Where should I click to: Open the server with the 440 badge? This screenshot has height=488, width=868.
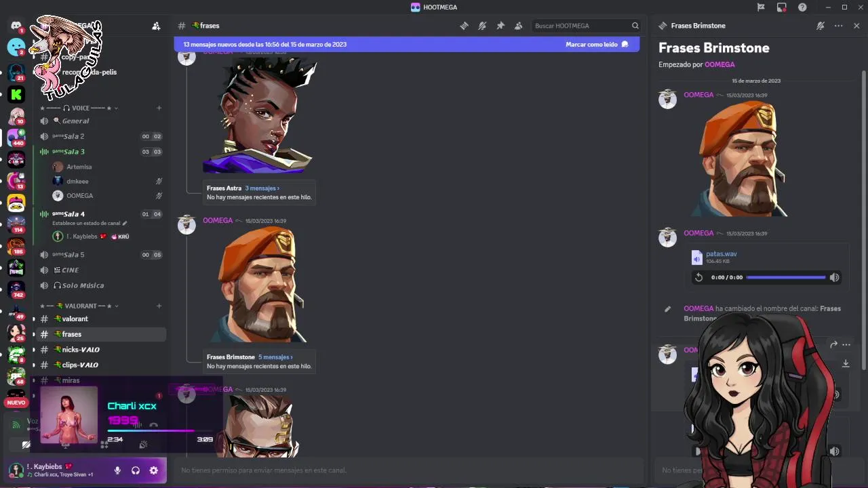coord(16,138)
